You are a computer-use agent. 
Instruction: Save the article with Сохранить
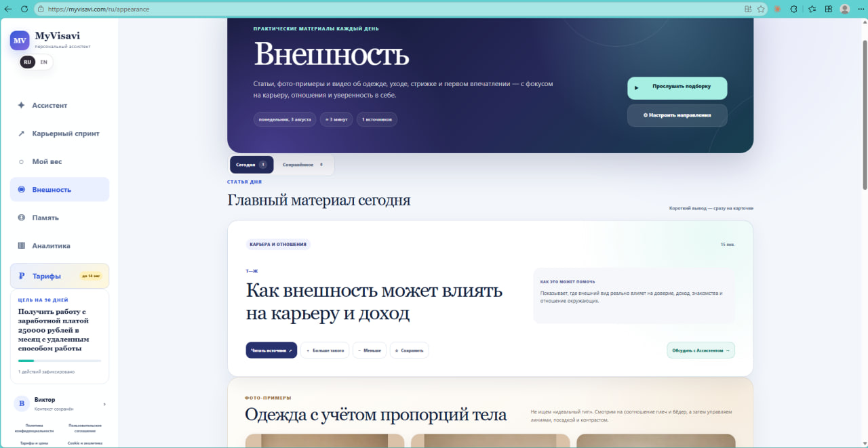pos(409,350)
